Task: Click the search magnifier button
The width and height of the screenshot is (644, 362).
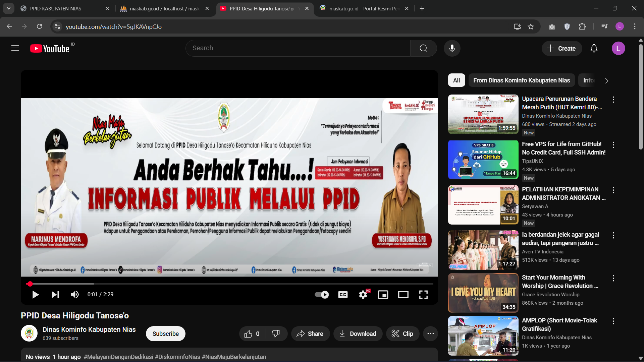Action: coord(423,48)
